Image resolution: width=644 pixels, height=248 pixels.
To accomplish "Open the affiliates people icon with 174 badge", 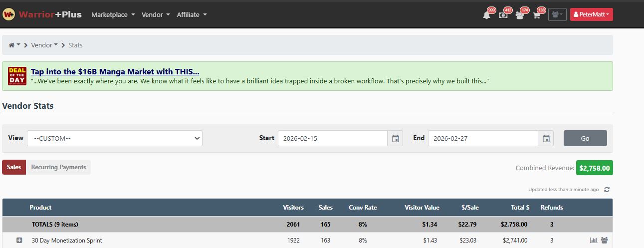I will coord(520,15).
